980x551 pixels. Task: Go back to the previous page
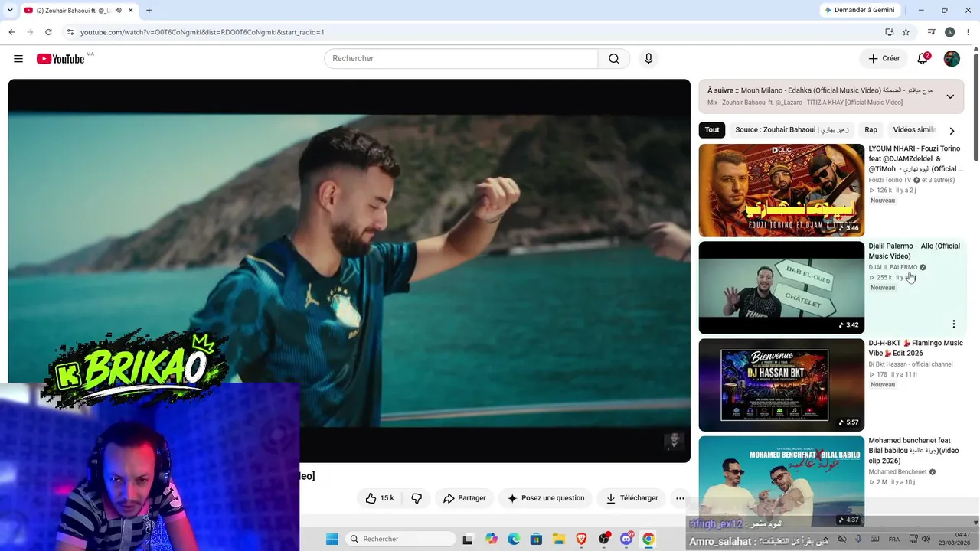(x=11, y=32)
